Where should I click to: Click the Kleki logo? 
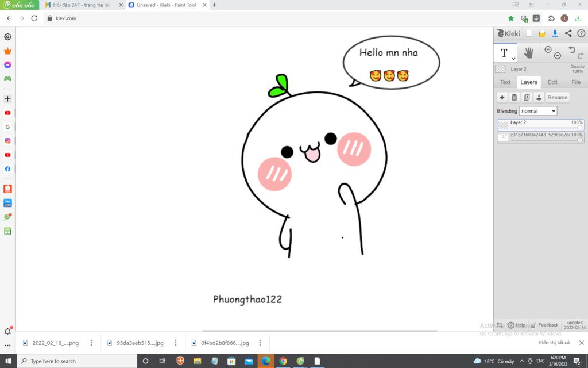[x=509, y=33]
